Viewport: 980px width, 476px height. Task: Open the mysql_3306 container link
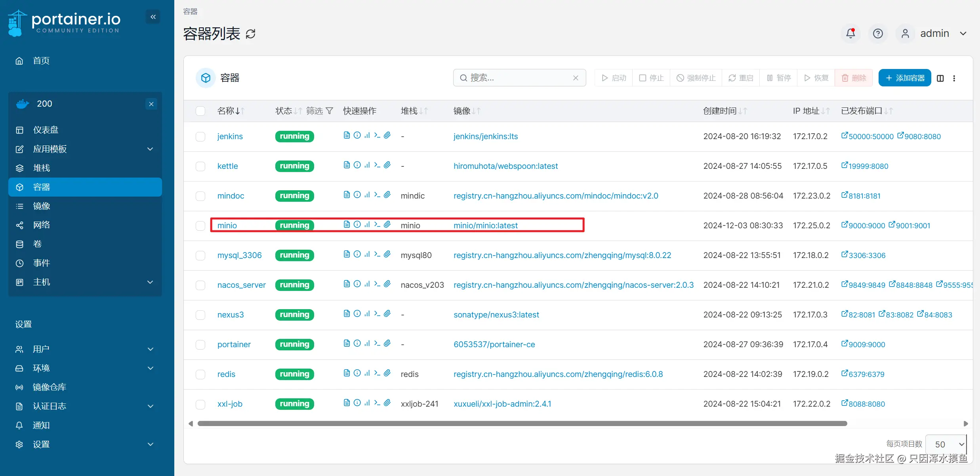(x=239, y=255)
